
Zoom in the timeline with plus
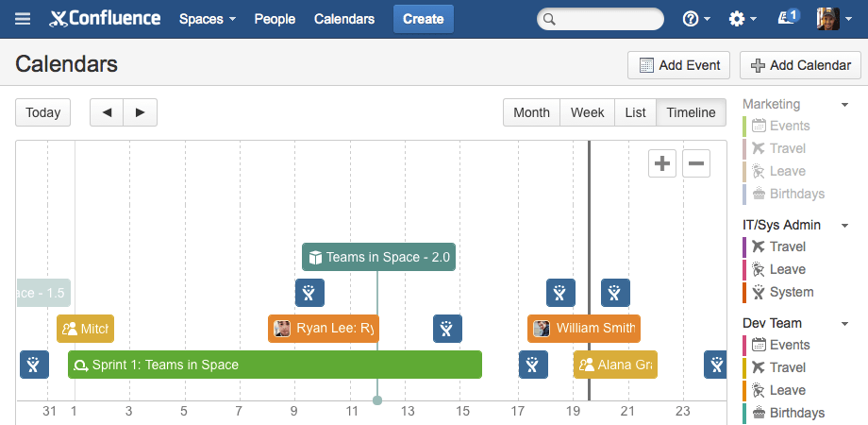pos(662,163)
